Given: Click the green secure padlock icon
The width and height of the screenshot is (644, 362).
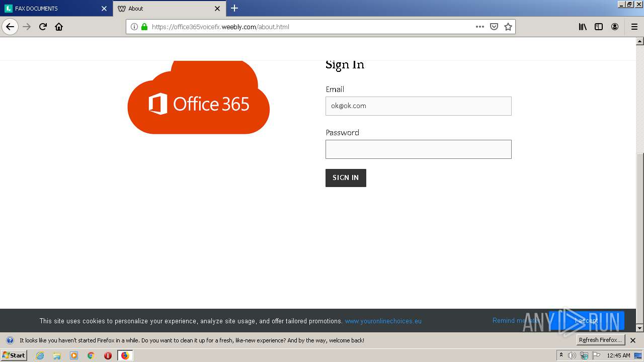Looking at the screenshot, I should click(x=144, y=27).
